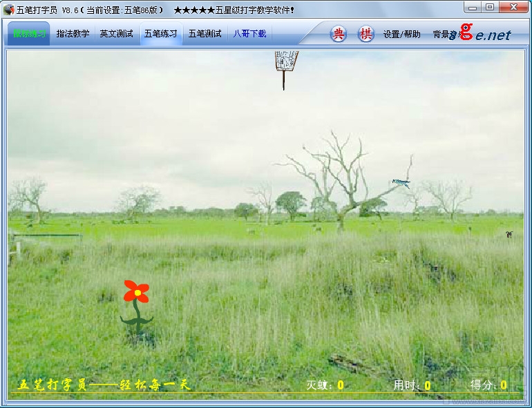Open the 英文测试 tab
532x408 pixels.
(x=116, y=34)
